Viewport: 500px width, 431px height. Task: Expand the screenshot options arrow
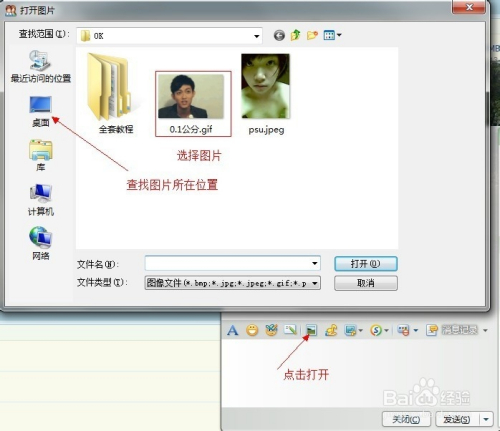[361, 331]
